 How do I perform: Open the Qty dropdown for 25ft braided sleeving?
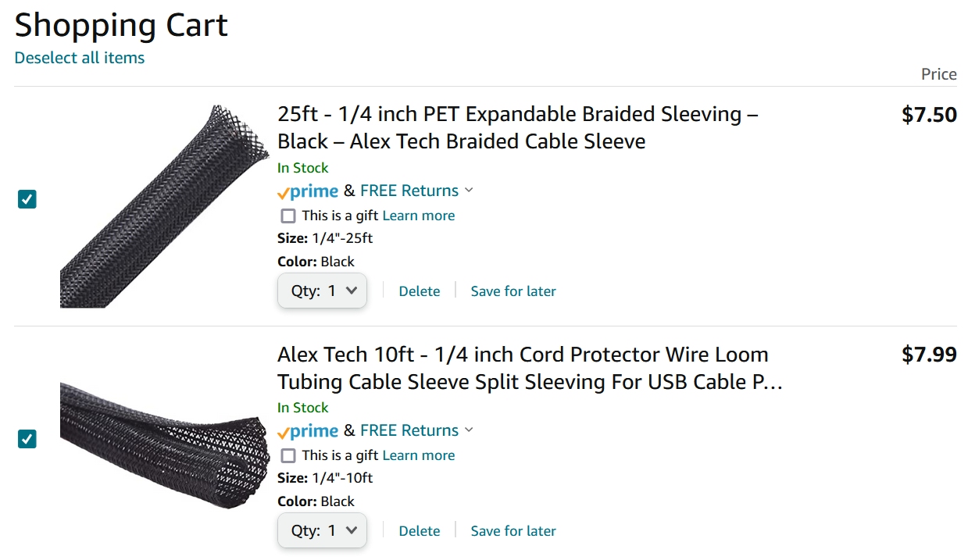click(322, 291)
